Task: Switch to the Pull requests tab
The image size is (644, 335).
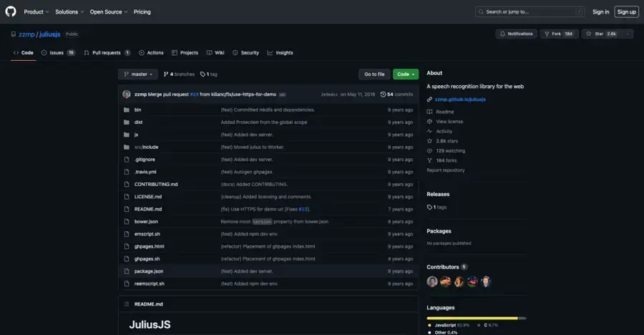Action: (107, 53)
